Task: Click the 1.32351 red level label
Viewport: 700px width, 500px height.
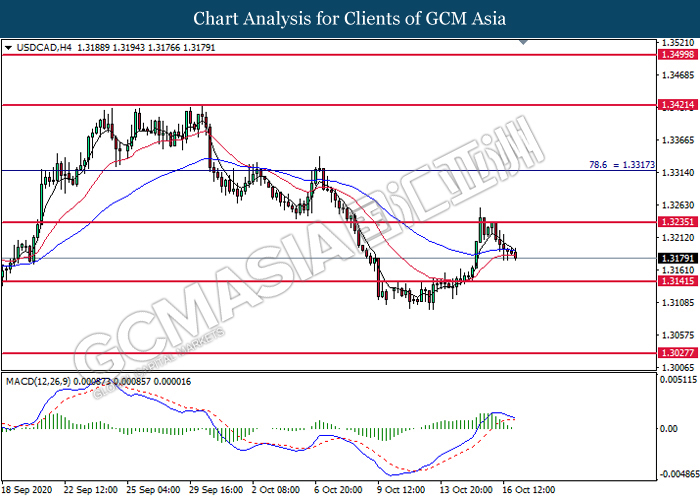Action: click(x=677, y=222)
